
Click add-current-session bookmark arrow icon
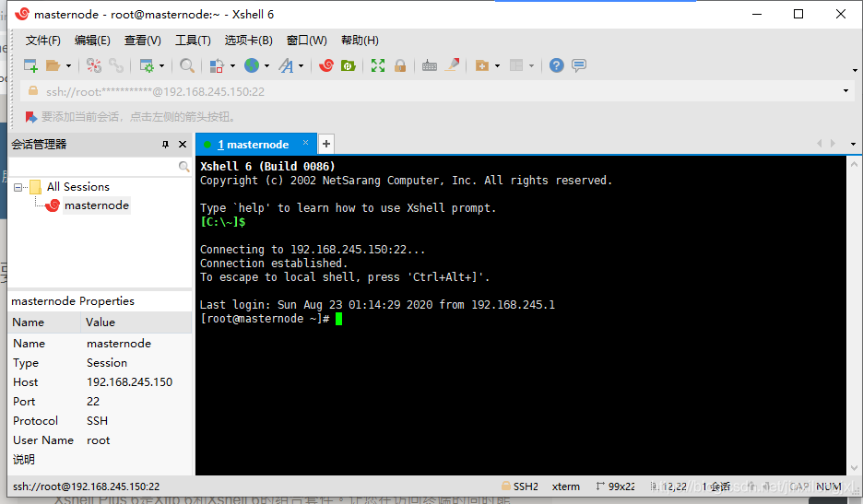click(30, 117)
